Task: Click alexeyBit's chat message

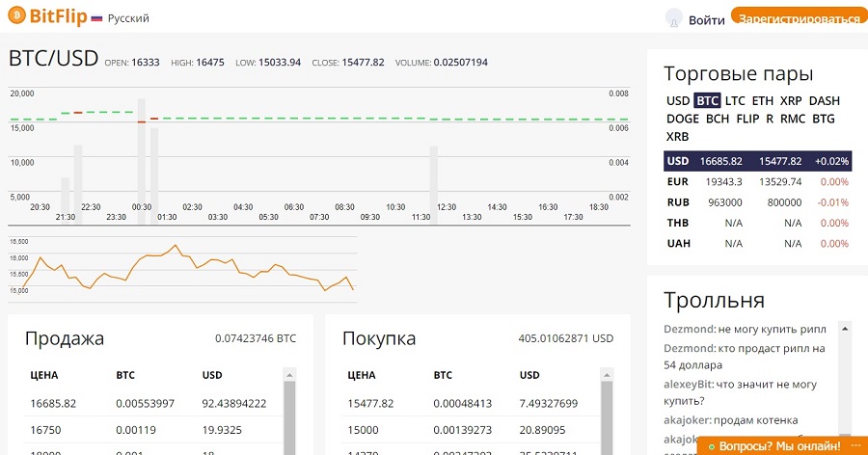Action: [740, 392]
